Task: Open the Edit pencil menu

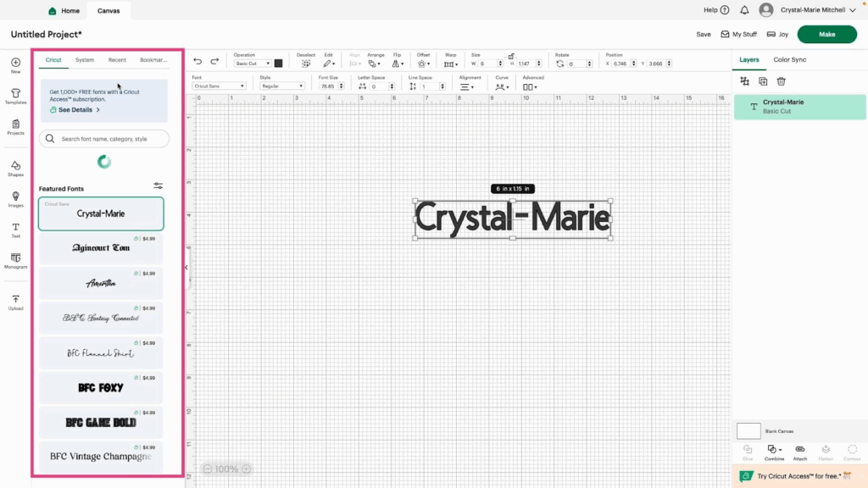Action: 329,64
